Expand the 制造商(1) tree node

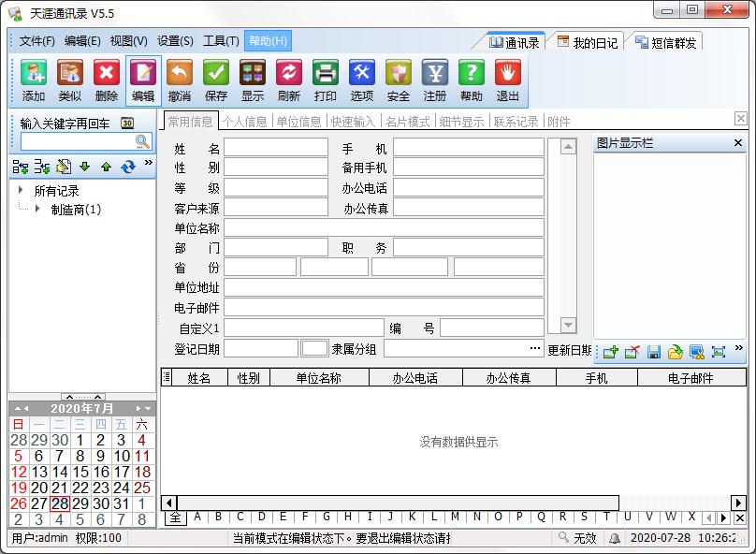(38, 209)
